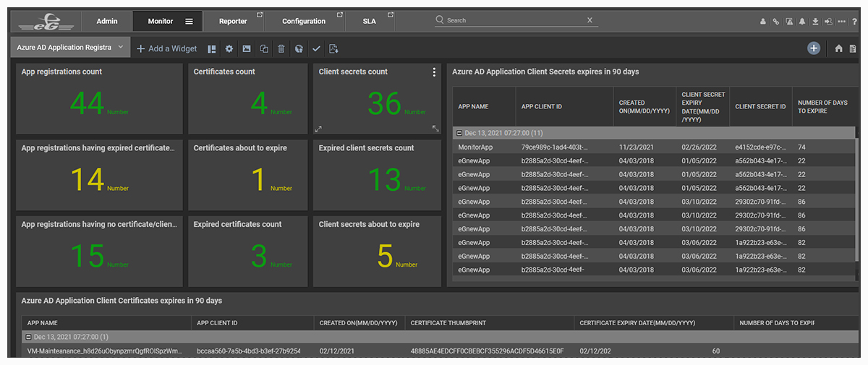Click the 02/12/2021 created date in certificates table
Viewport: 868px width, 365px height.
pyautogui.click(x=336, y=351)
